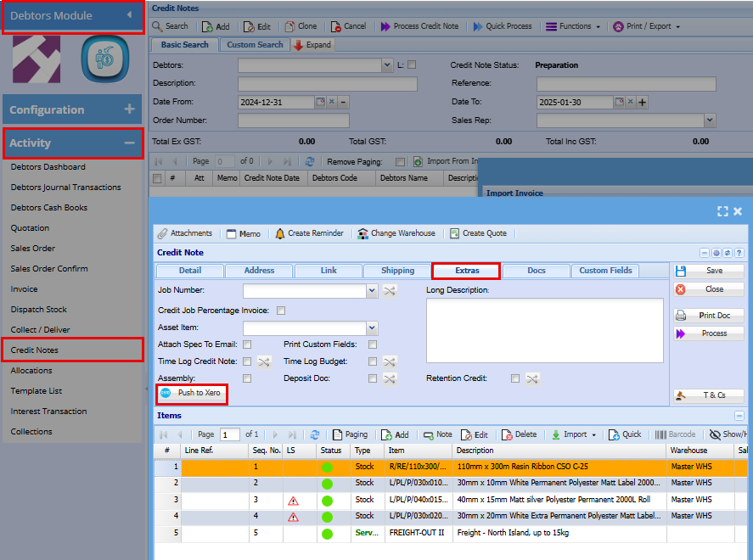This screenshot has height=560, width=753.
Task: Click the Attachments paperclip icon
Action: (163, 233)
